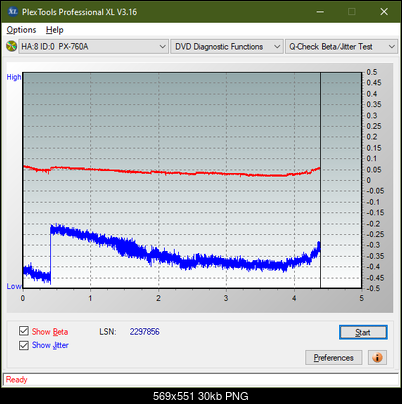Click the disc drive icon beside drive selector
Screen dimensions: 402x404
coord(11,46)
